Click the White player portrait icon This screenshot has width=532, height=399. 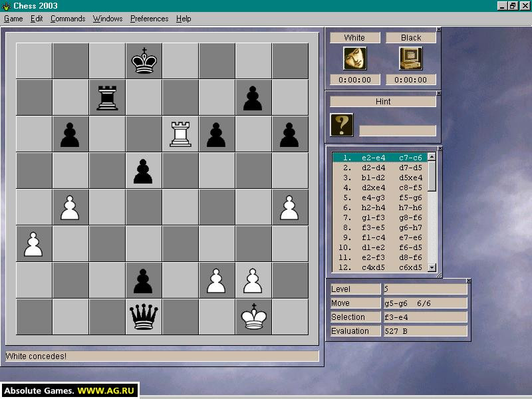[355, 59]
